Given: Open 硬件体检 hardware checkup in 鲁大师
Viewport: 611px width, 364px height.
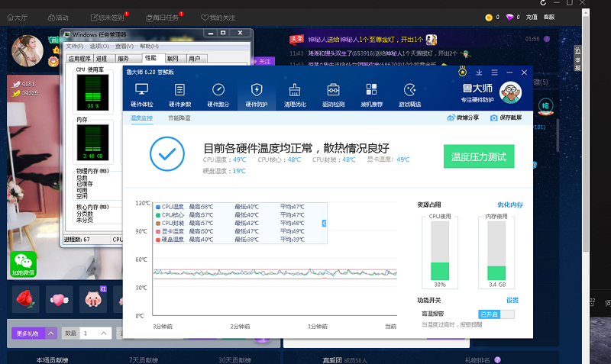Looking at the screenshot, I should click(x=142, y=95).
